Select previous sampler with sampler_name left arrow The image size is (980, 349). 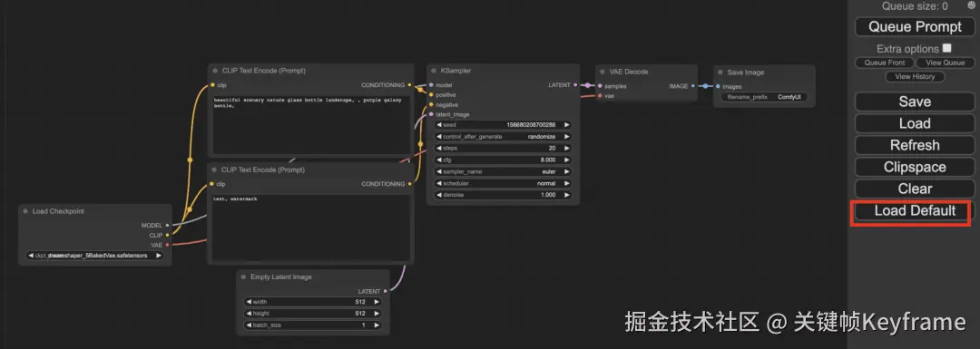tap(439, 171)
